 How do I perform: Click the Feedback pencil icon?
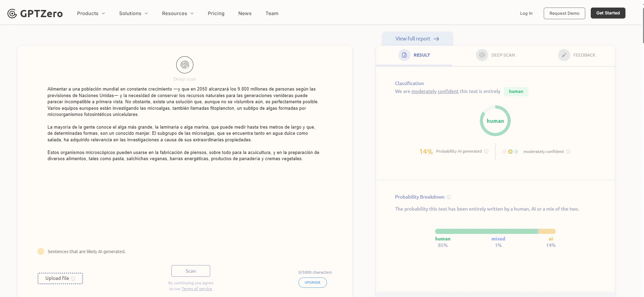pyautogui.click(x=564, y=55)
